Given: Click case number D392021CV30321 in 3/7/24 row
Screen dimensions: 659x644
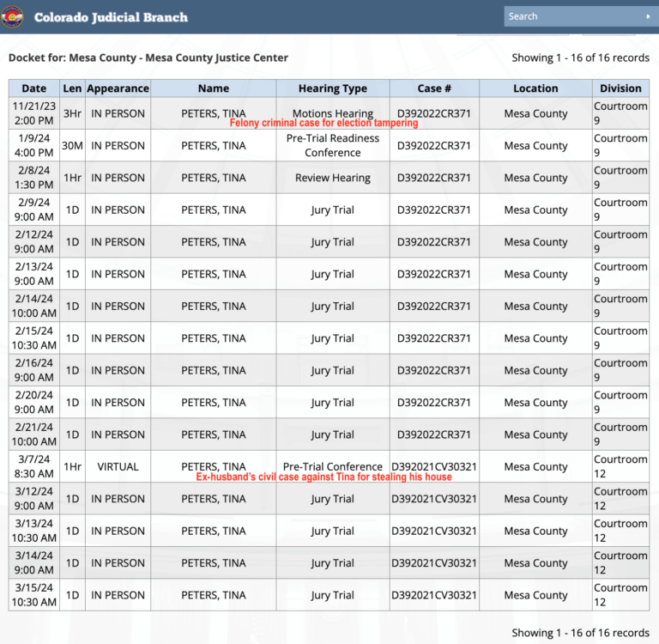Looking at the screenshot, I should pos(434,466).
